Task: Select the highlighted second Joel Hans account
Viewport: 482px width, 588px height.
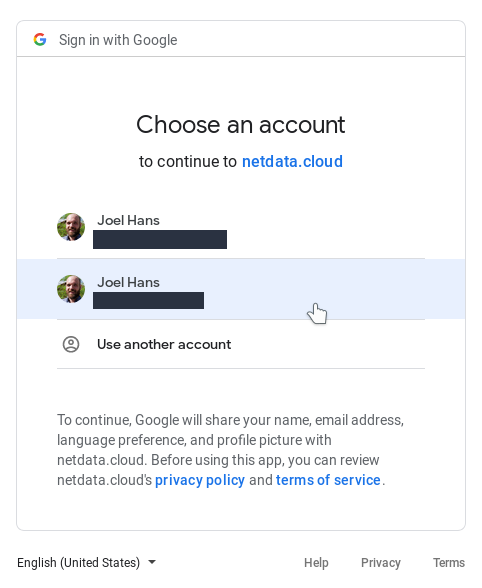Action: tap(241, 289)
